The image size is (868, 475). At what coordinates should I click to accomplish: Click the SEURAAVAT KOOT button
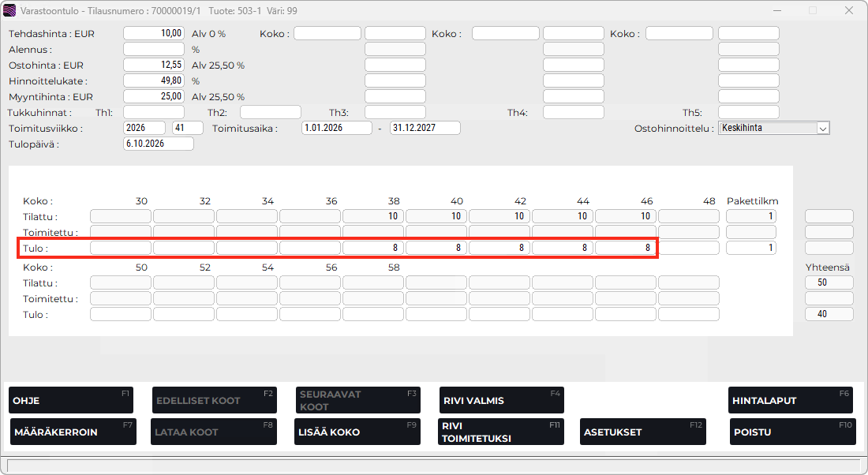tap(357, 400)
